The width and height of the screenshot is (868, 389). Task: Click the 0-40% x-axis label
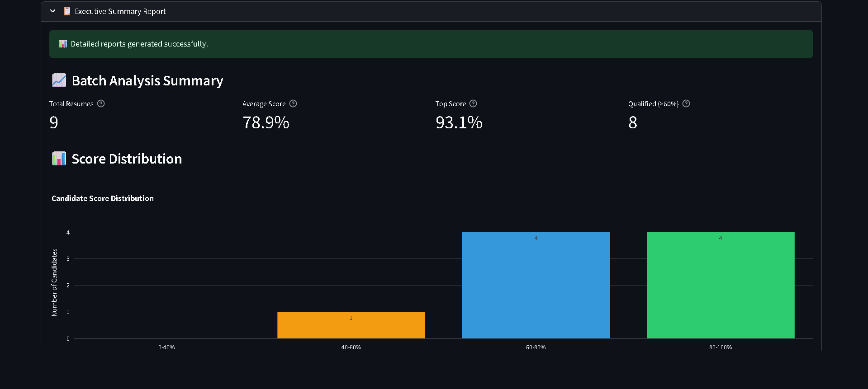[166, 347]
